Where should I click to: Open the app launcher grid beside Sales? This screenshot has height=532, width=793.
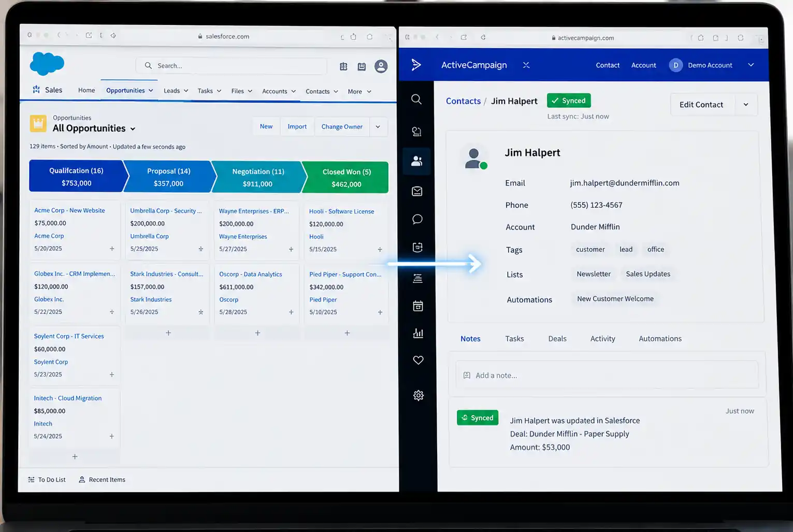coord(36,90)
